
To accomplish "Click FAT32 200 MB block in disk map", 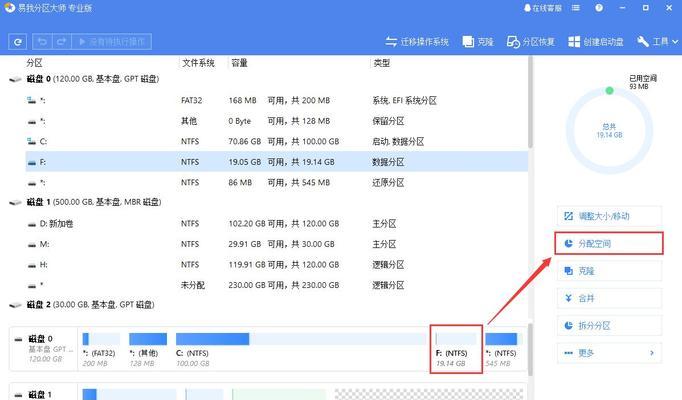I will coord(101,349).
